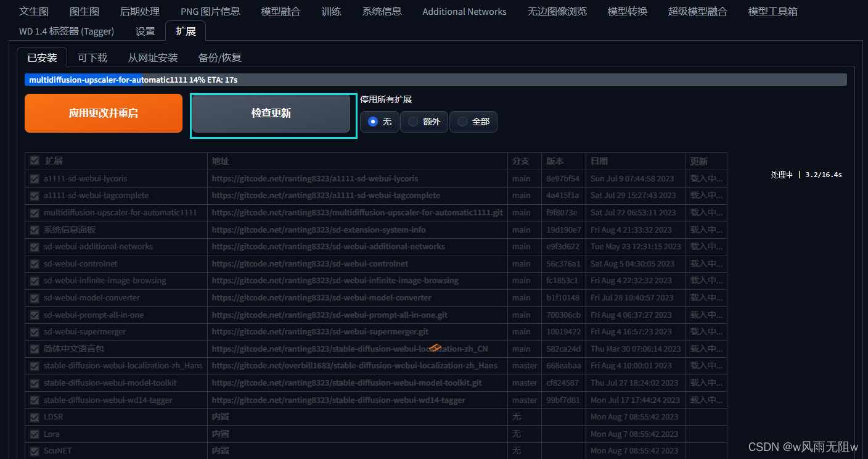This screenshot has width=868, height=459.
Task: Click the multidiffusion-upscaler progress bar
Action: [435, 80]
